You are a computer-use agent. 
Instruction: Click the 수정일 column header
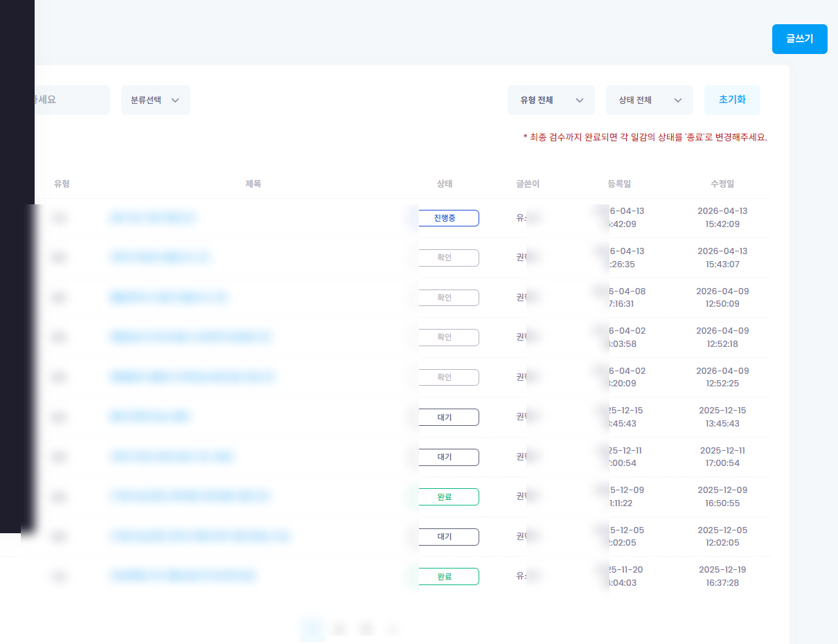722,184
